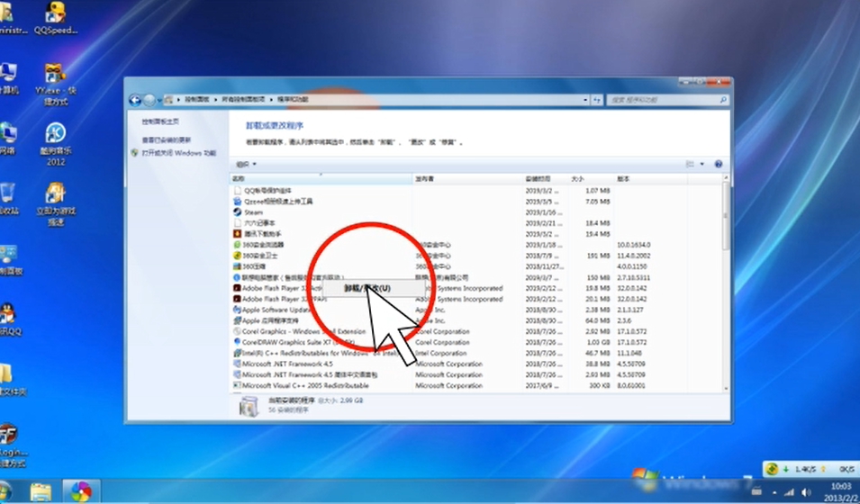860x504 pixels.
Task: Click the 联想电脑管家 row icon
Action: [238, 277]
